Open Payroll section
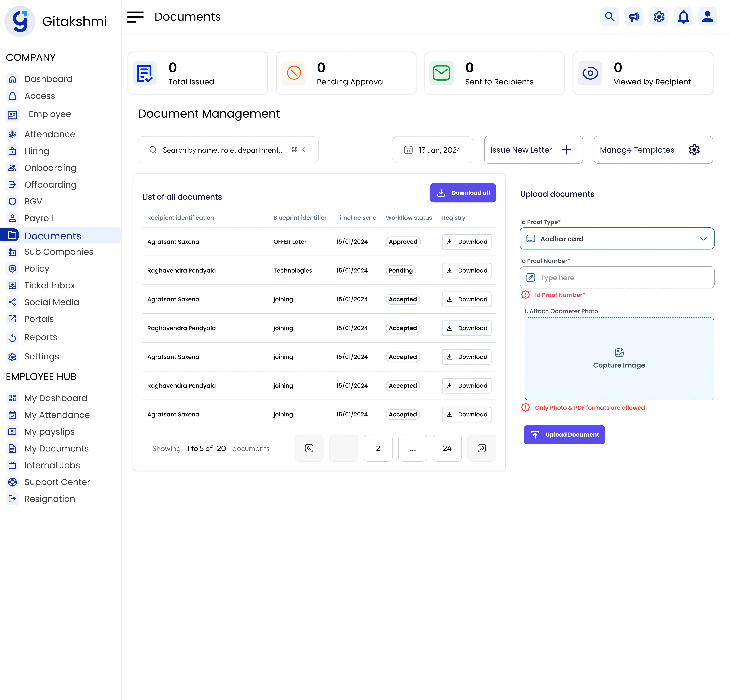 click(39, 218)
